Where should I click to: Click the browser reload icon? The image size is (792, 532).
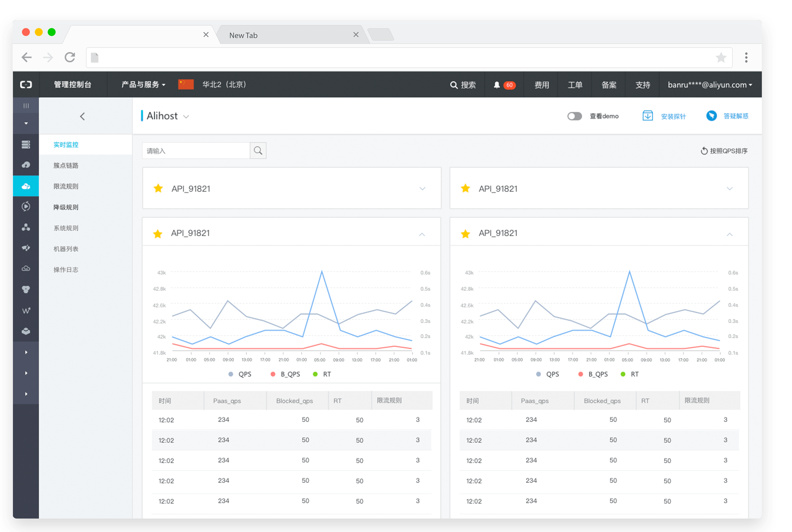pyautogui.click(x=70, y=57)
